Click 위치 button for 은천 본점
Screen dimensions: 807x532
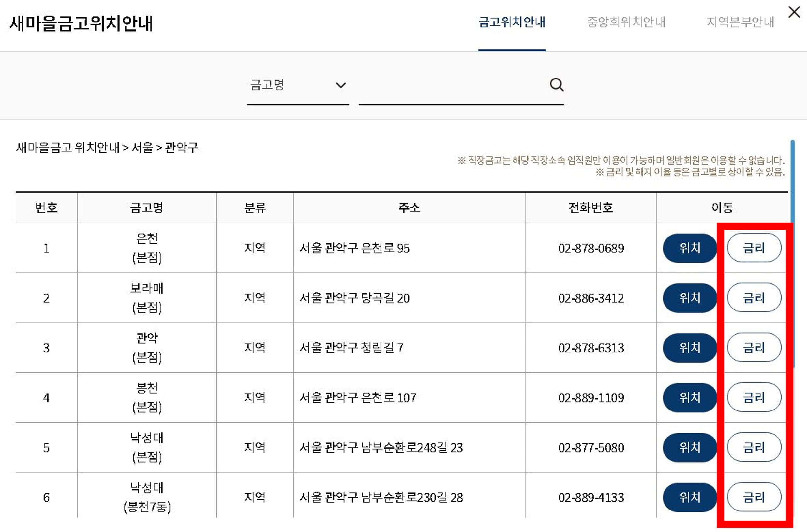click(x=690, y=248)
